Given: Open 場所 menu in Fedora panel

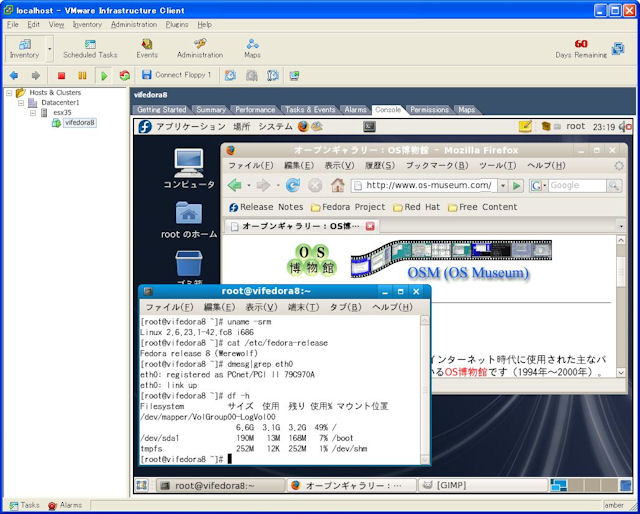Looking at the screenshot, I should click(x=241, y=127).
